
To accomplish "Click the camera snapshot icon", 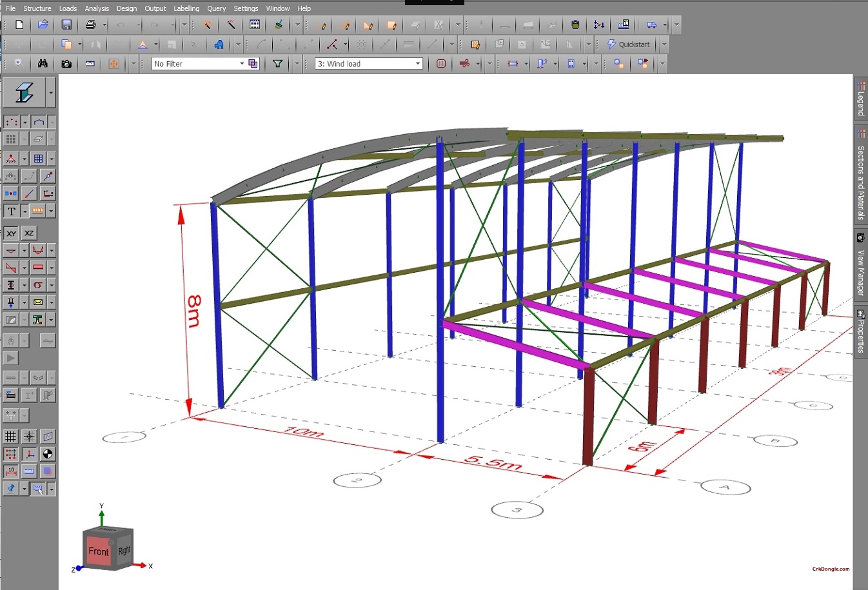I will coord(66,64).
